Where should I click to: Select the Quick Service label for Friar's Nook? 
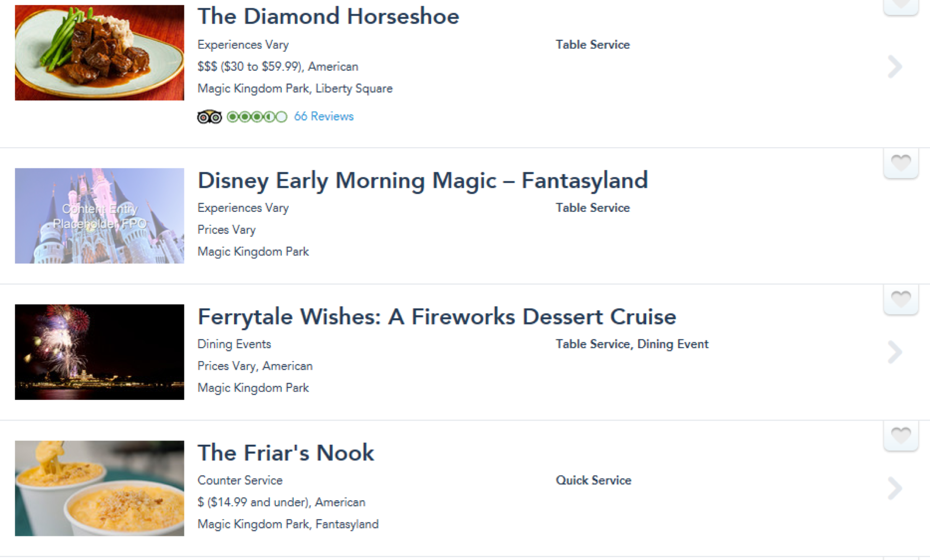click(x=593, y=480)
